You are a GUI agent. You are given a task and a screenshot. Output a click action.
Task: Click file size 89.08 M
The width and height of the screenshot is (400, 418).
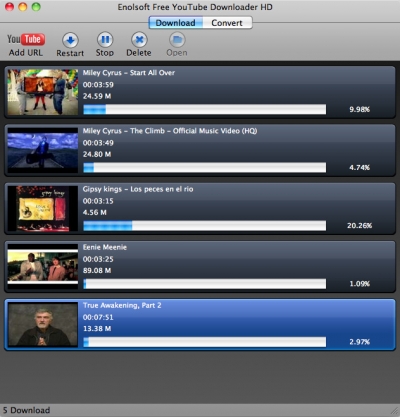pos(97,270)
